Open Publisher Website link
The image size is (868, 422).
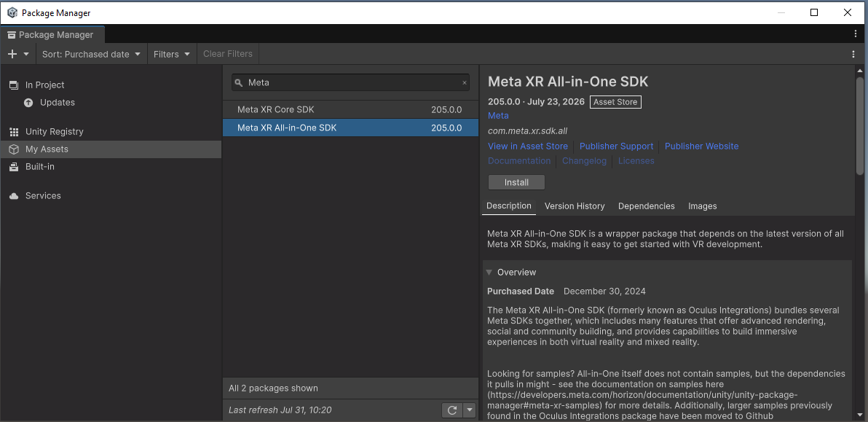click(701, 146)
